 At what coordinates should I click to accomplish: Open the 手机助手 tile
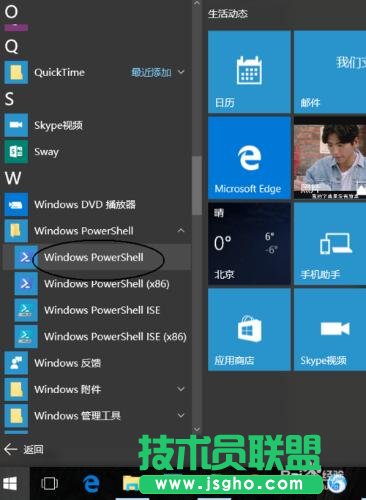(x=330, y=244)
